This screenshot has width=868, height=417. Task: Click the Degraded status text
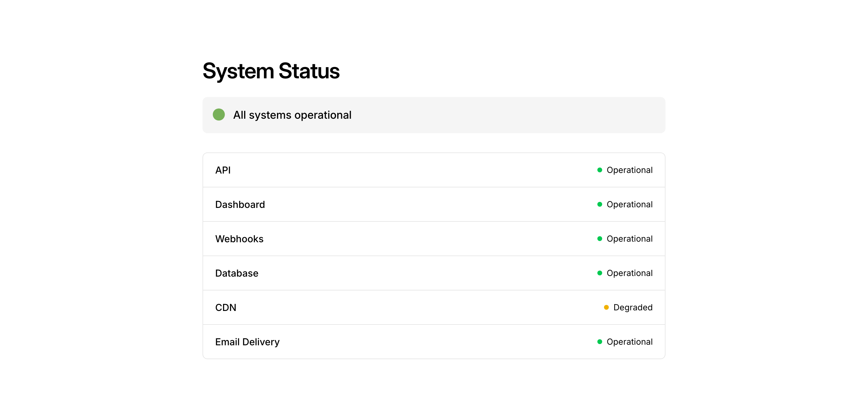[633, 308]
